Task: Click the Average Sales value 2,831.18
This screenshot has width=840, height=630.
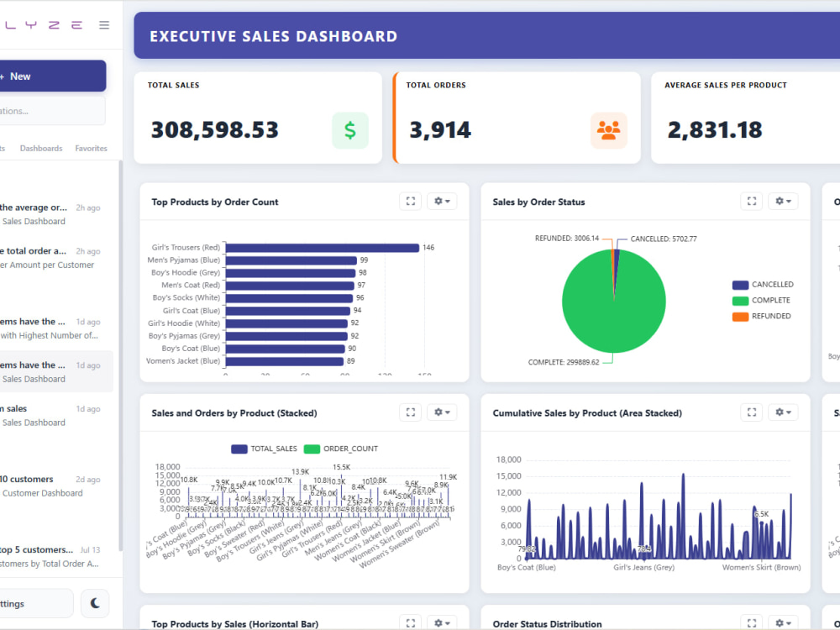Action: click(x=715, y=130)
